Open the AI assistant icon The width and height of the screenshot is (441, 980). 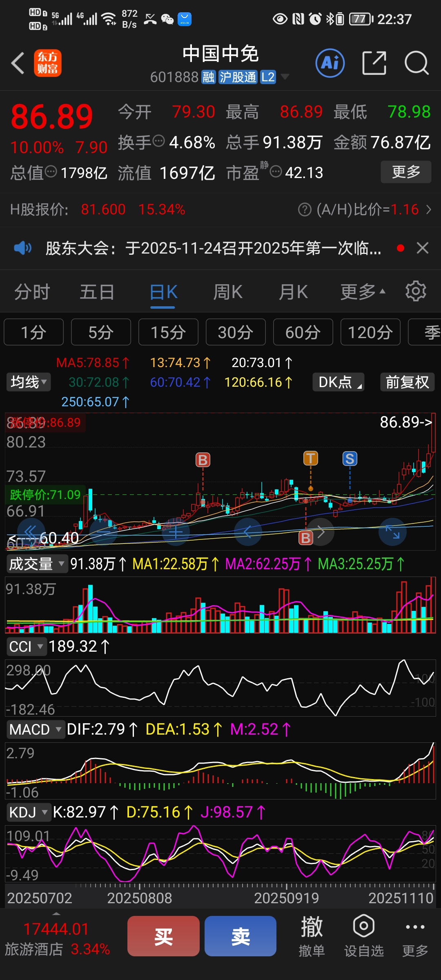(x=330, y=63)
